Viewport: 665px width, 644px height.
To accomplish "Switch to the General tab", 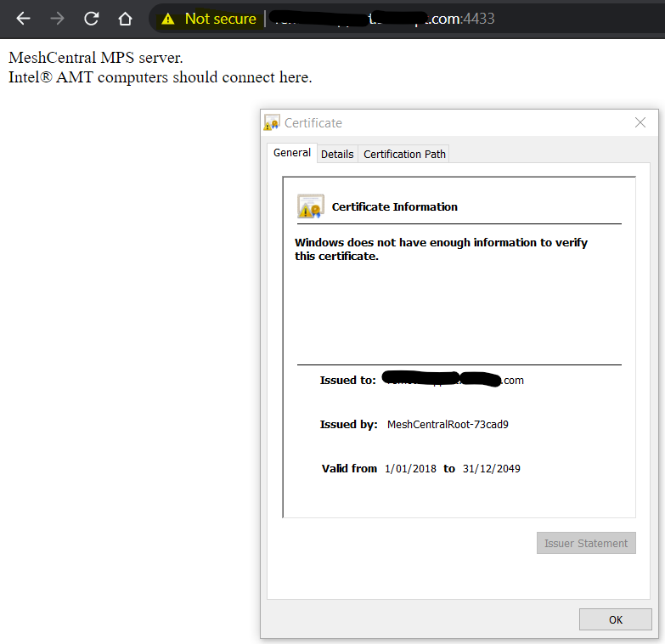I will pos(292,153).
